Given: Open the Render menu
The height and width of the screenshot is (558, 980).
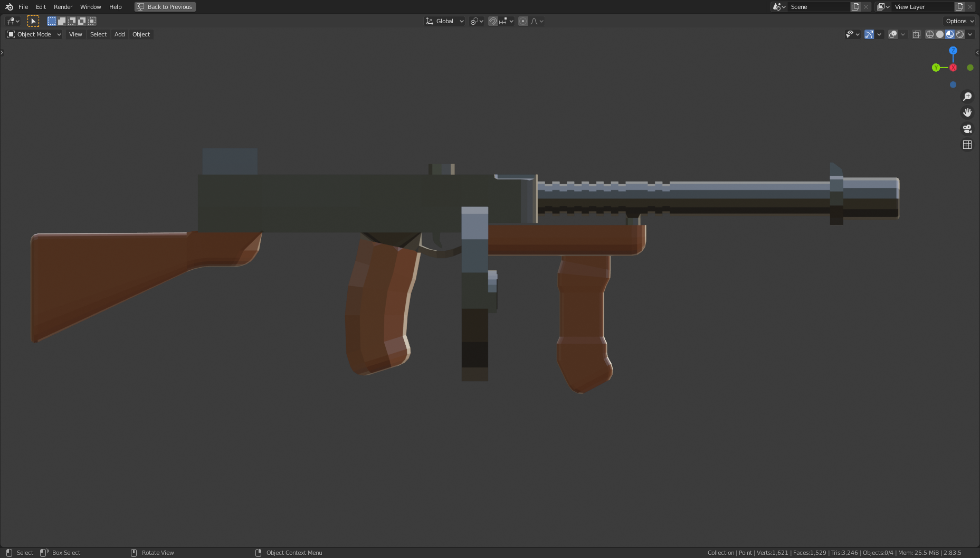Looking at the screenshot, I should point(62,7).
